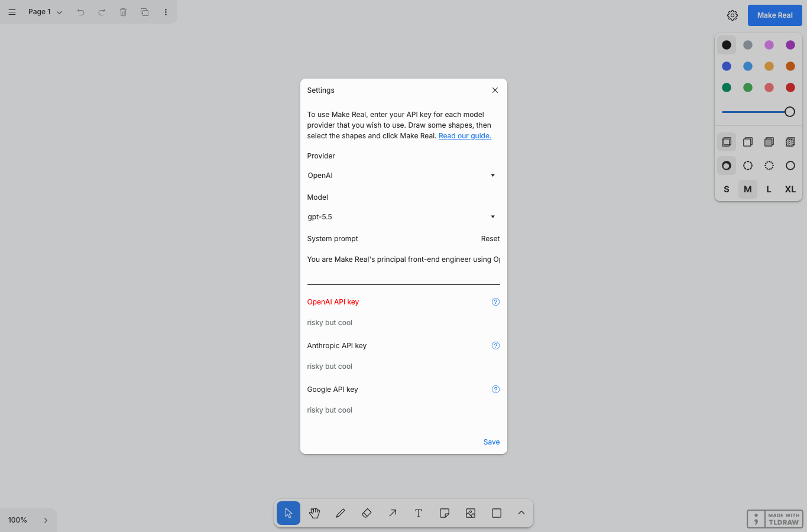Viewport: 807px width, 532px height.
Task: Pick the red color swatch
Action: pyautogui.click(x=790, y=87)
